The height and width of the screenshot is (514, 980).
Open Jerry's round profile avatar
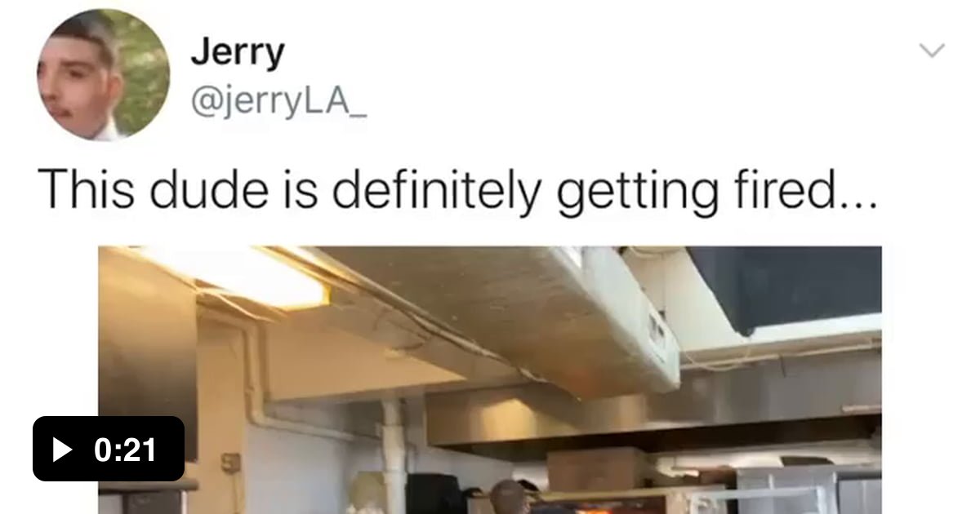coord(103,74)
